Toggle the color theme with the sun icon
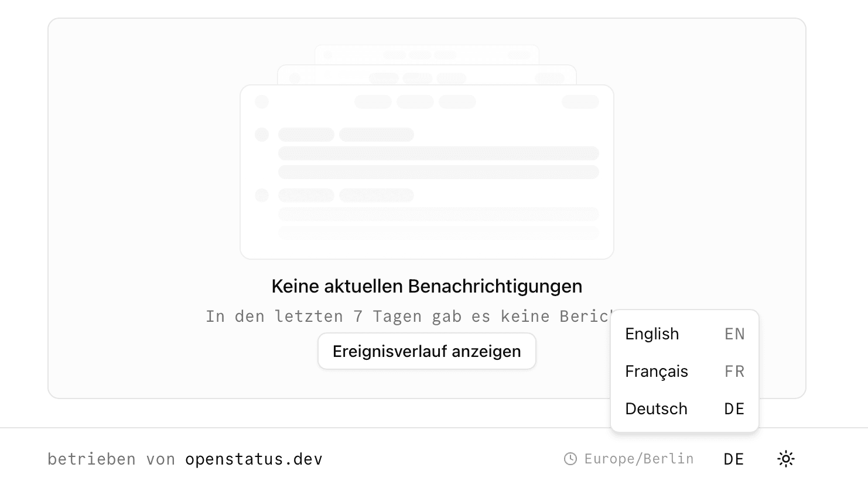The width and height of the screenshot is (868, 488). click(785, 459)
